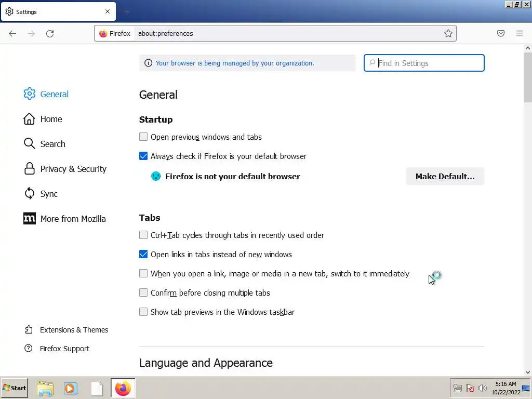
Task: Uncheck Always check if Firefox is default
Action: [x=143, y=156]
